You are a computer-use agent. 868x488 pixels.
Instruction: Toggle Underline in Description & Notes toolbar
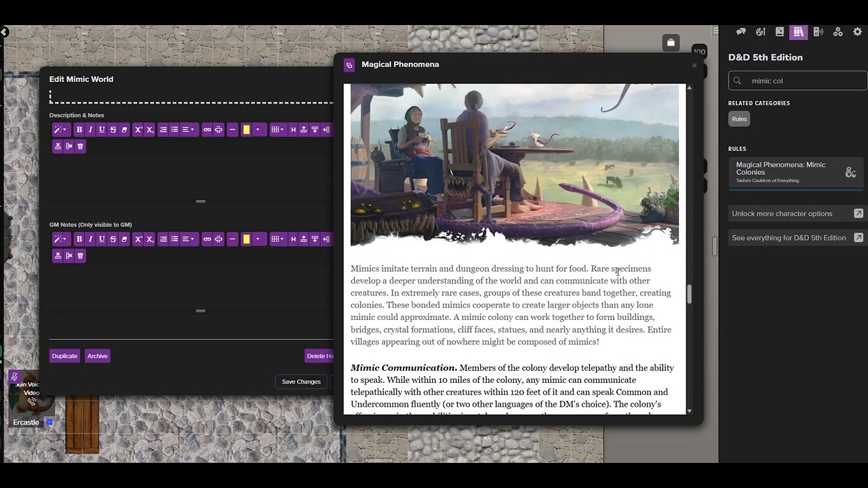click(102, 129)
